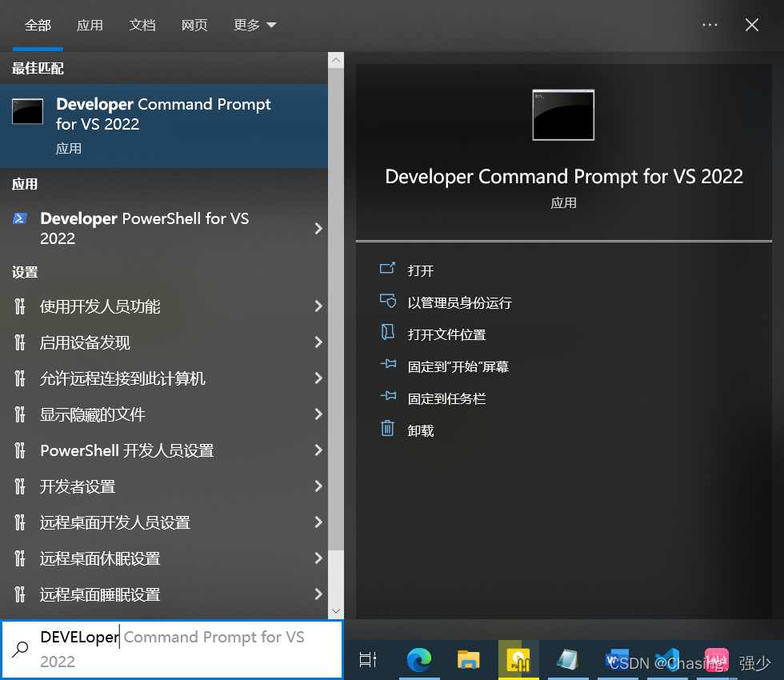This screenshot has height=680, width=784.
Task: Click the settings icon beside 显示隐藏的文件
Action: (19, 414)
